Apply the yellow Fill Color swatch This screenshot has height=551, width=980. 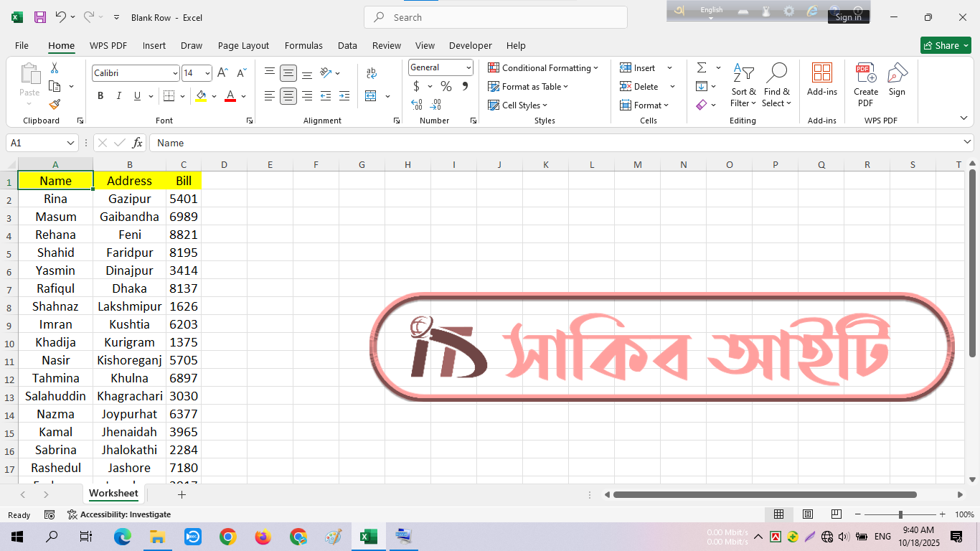tap(201, 96)
